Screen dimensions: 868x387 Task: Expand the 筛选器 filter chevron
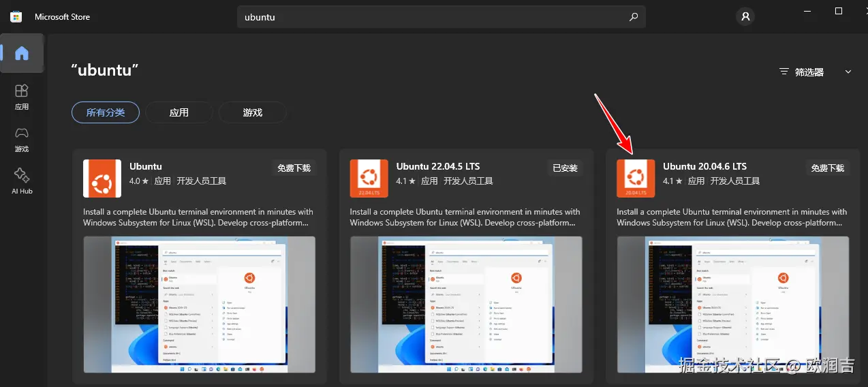[x=848, y=72]
